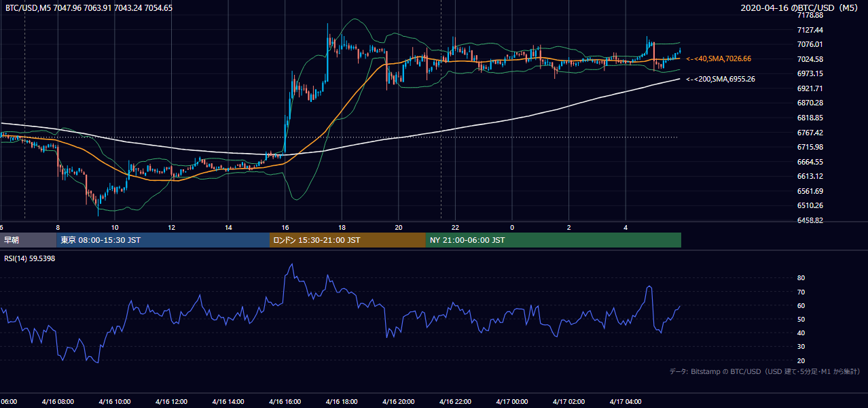Click the RSI axis level 60

pos(801,305)
